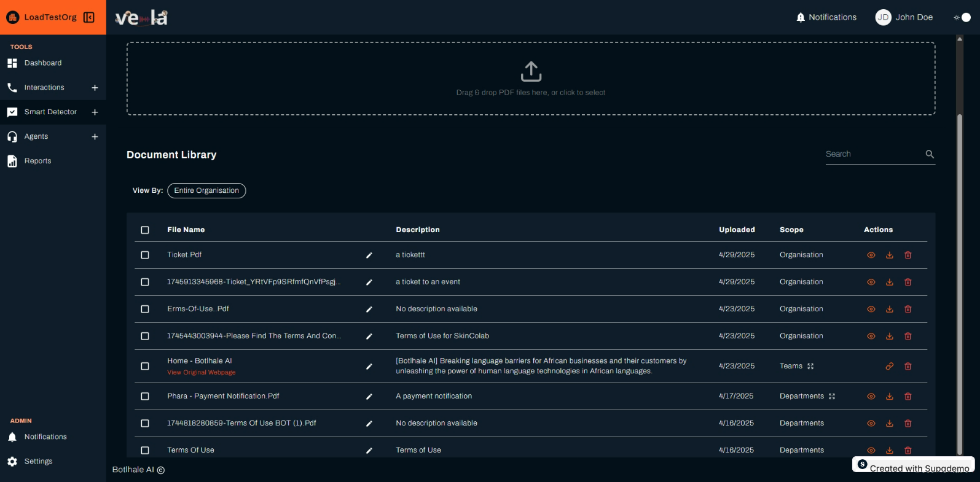Edit the 1745913345968-Ticket file name pencil

(x=369, y=282)
